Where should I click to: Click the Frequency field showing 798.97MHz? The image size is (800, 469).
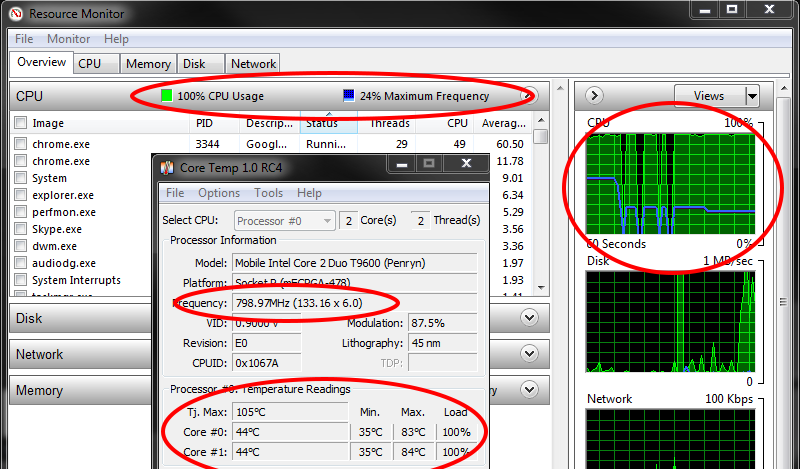tap(355, 303)
